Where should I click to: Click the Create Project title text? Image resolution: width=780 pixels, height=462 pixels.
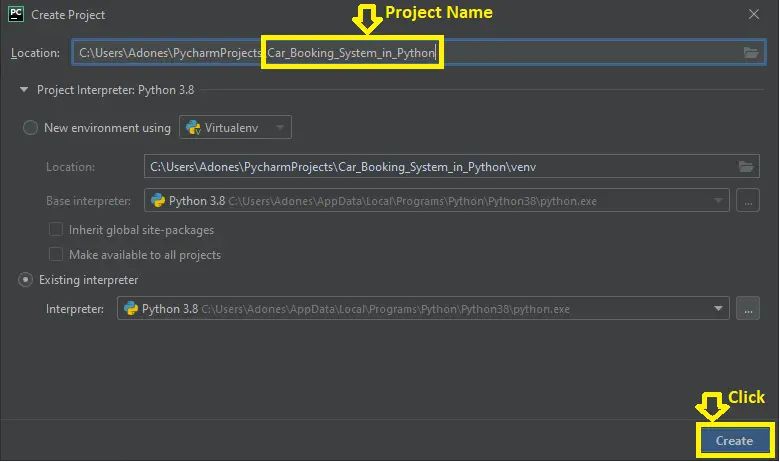(x=68, y=15)
